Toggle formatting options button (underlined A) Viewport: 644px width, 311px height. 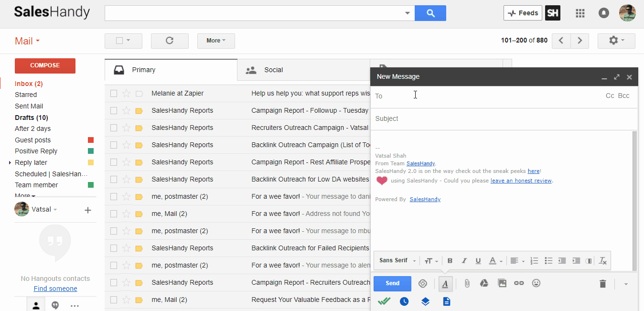(x=445, y=283)
